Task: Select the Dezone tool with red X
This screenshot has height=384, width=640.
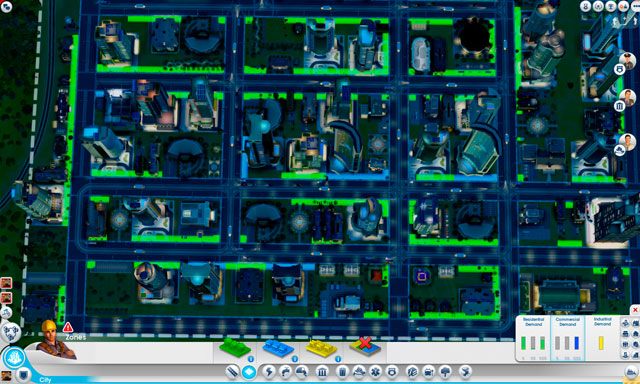Action: click(x=365, y=346)
